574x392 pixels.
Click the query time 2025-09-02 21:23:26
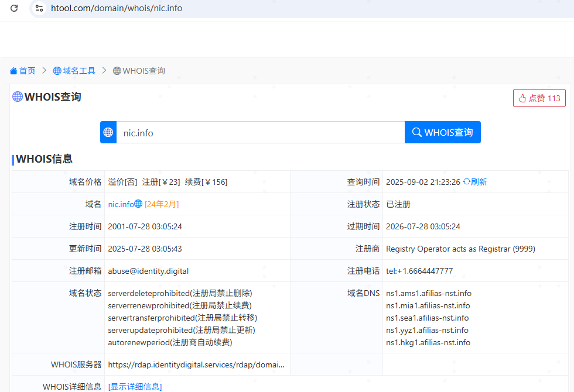(x=423, y=182)
